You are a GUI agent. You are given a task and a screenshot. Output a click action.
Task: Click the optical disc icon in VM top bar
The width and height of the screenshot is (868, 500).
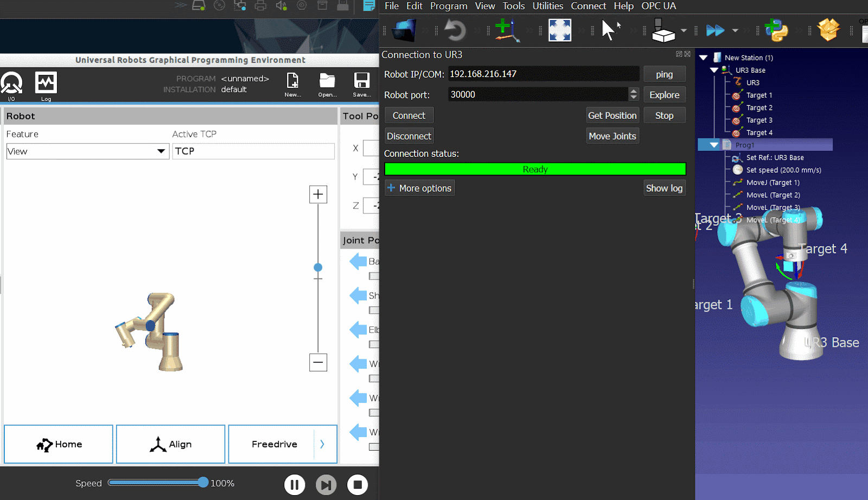pyautogui.click(x=219, y=5)
